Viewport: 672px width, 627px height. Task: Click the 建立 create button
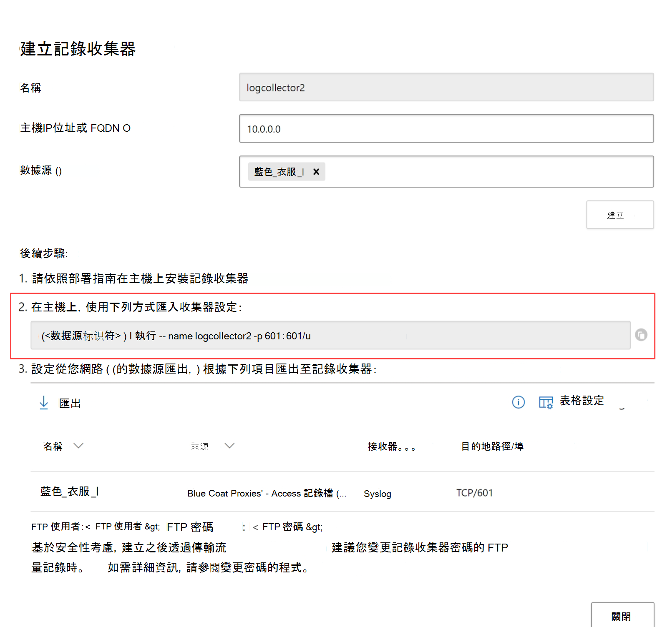[620, 215]
